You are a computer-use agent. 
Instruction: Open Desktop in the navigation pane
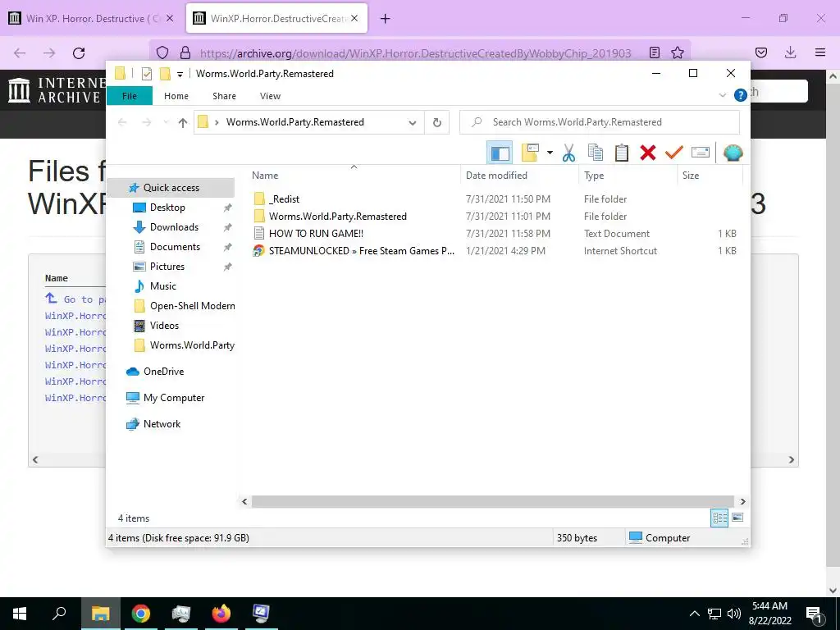click(x=167, y=208)
